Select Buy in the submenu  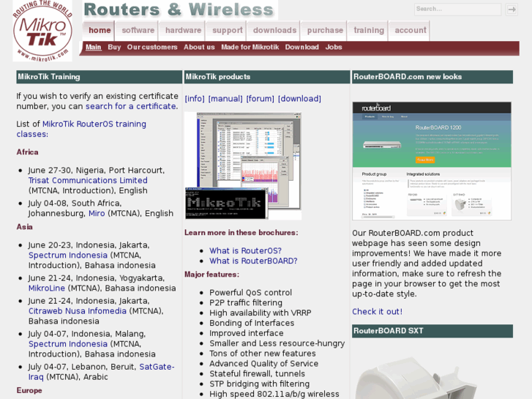click(114, 47)
